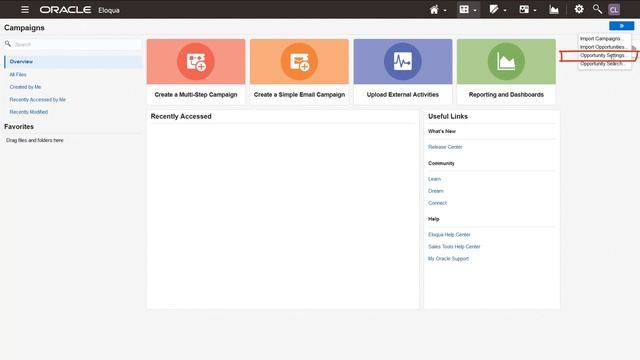Click Create a Multi-Step Campaign label
The height and width of the screenshot is (360, 640).
pyautogui.click(x=196, y=95)
